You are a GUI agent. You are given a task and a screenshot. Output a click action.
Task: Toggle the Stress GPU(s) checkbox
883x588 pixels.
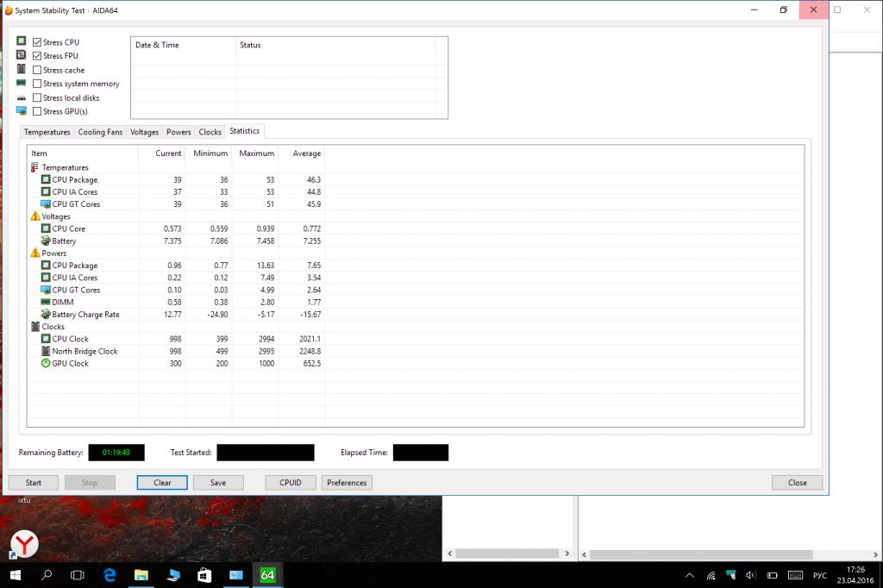point(37,111)
